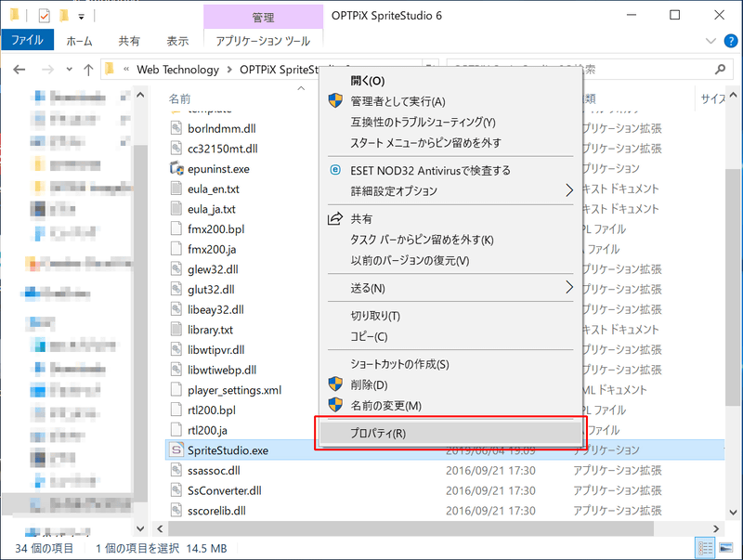Image resolution: width=743 pixels, height=560 pixels.
Task: Click glut32.dll file icon
Action: [176, 289]
